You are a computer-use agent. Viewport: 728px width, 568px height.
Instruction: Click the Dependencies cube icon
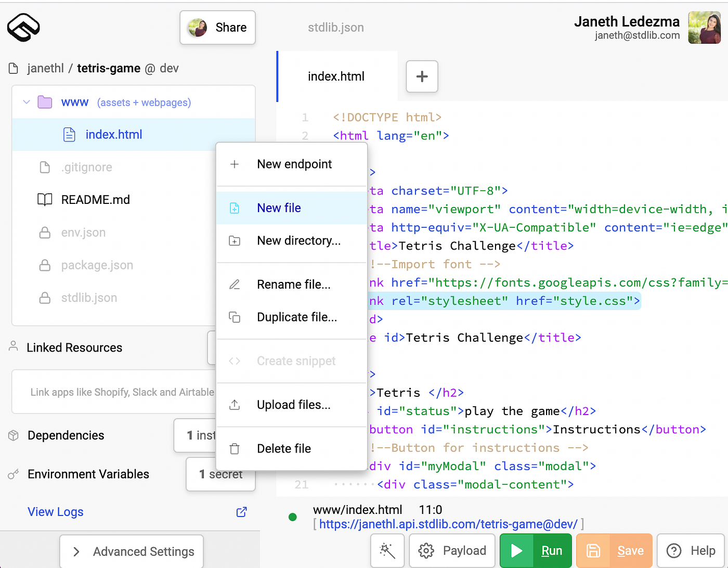click(x=14, y=435)
